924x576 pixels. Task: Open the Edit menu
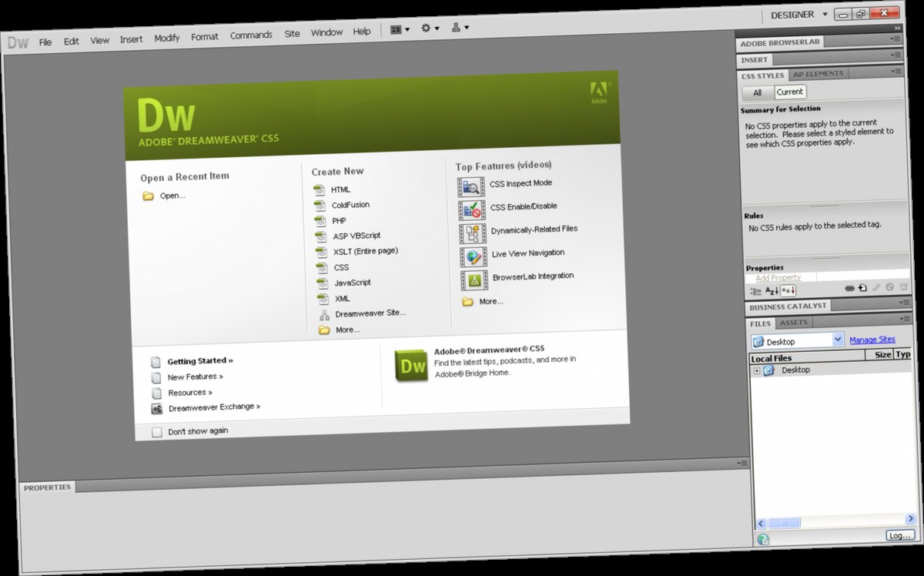[72, 41]
